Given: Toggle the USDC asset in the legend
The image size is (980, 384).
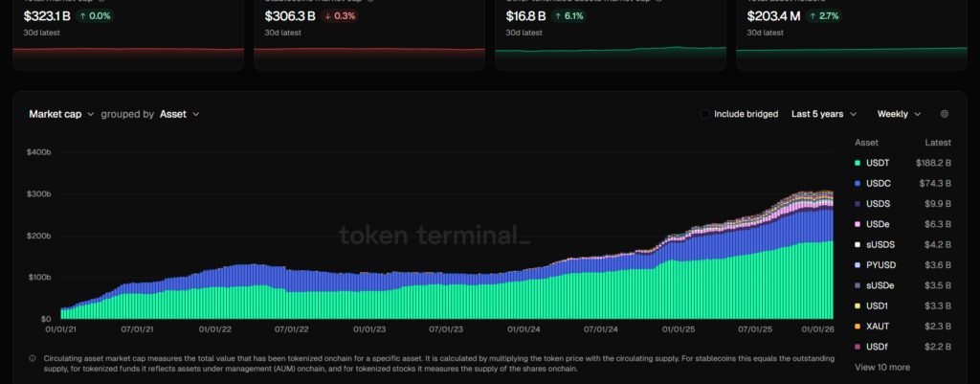Looking at the screenshot, I should [878, 184].
